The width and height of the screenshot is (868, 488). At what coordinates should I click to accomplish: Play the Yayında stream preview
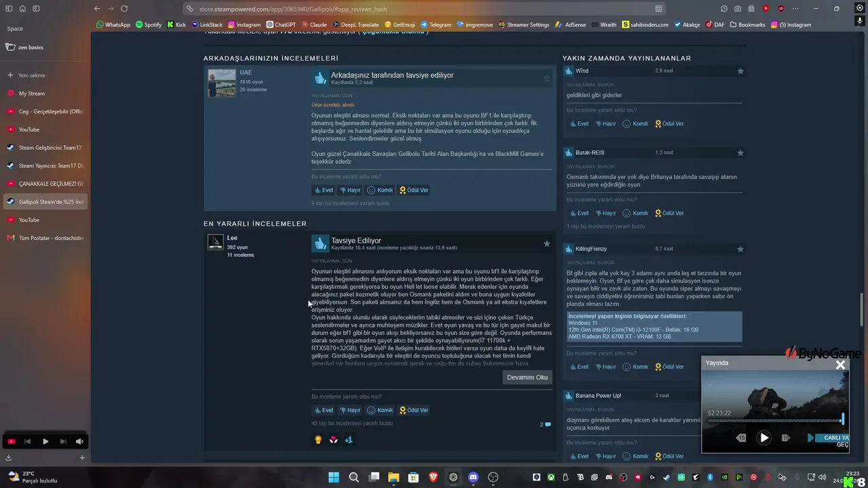point(764,437)
